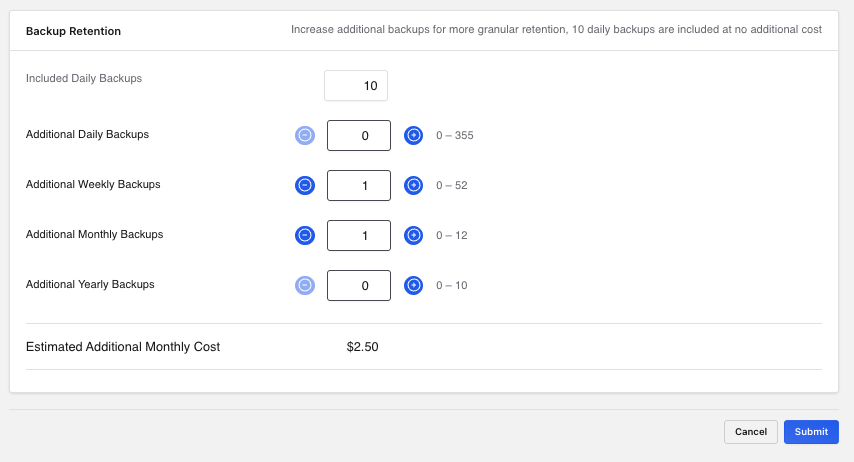Focus the Included Daily Backups field
The width and height of the screenshot is (854, 462).
coord(356,86)
